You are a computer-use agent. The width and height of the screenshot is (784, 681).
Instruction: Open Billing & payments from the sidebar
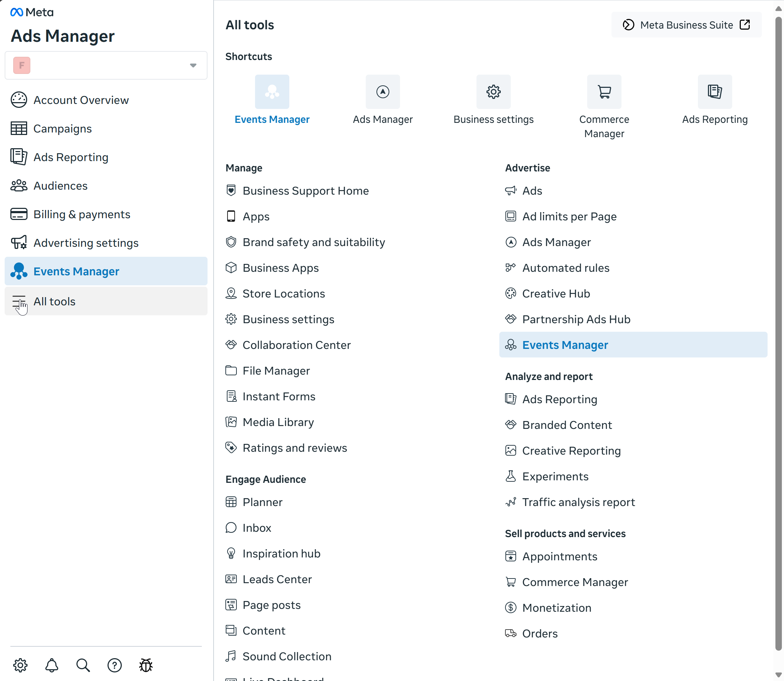pos(82,214)
